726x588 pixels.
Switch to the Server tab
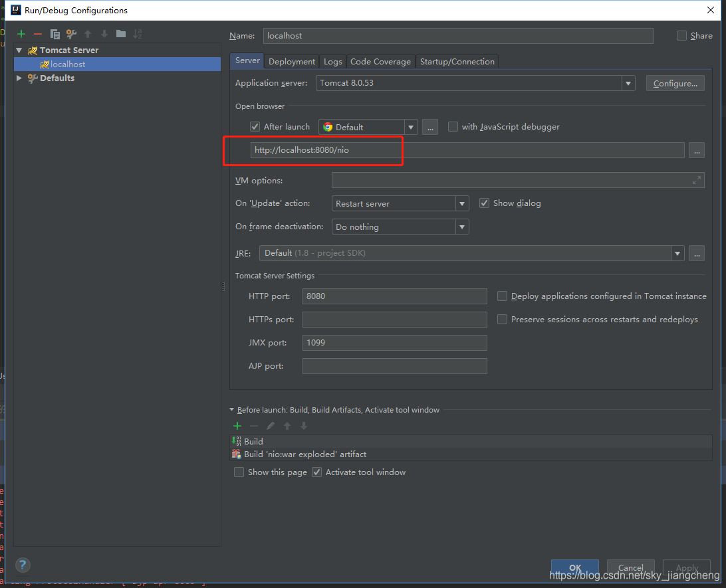tap(247, 60)
